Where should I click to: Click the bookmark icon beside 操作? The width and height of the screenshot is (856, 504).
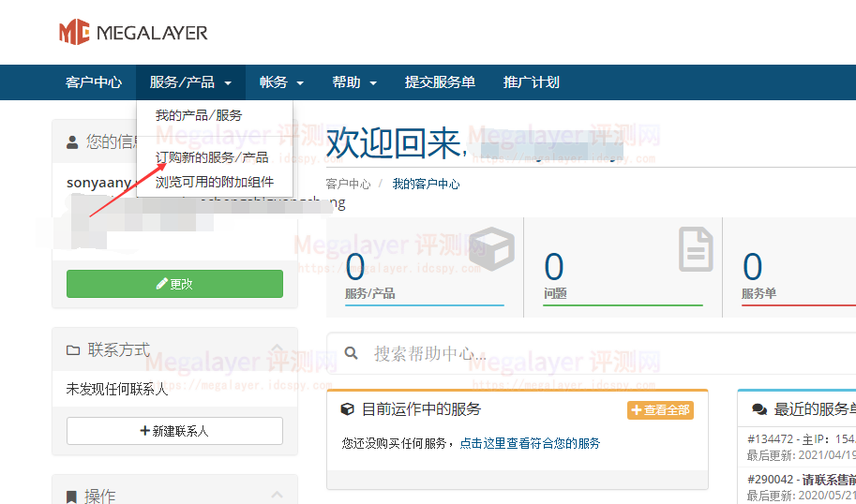point(71,497)
